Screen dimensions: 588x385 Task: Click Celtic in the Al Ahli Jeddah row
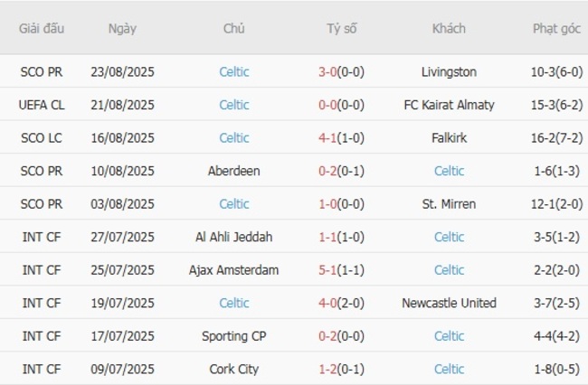(449, 237)
